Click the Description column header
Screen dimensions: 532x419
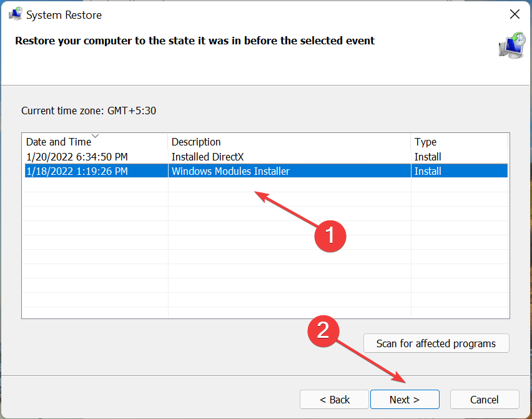pos(195,142)
